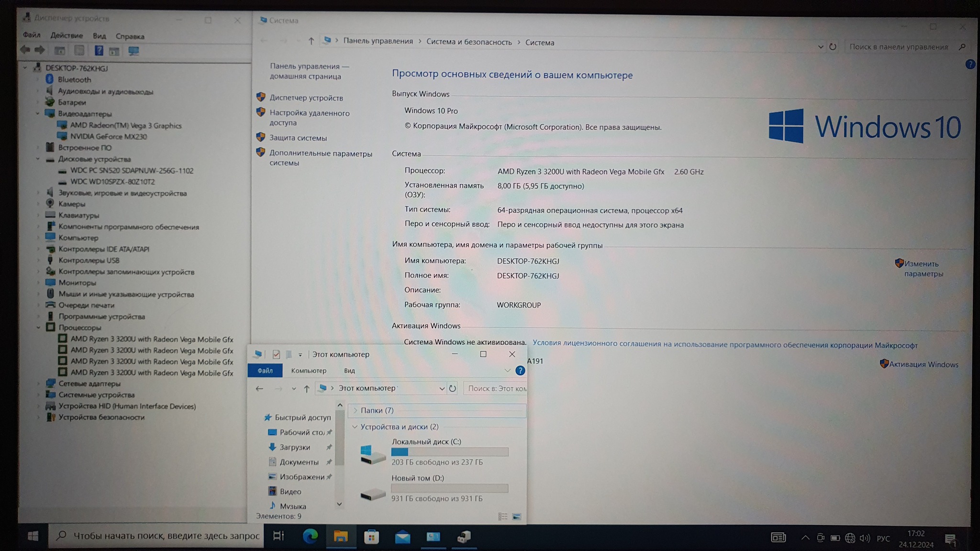Expand the Папки (7) group
980x551 pixels.
[x=355, y=410]
